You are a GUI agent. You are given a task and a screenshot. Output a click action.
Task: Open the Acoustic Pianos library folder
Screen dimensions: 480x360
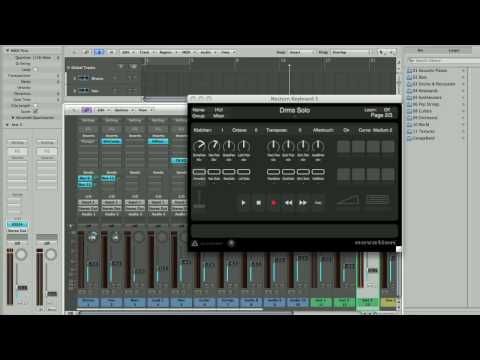[430, 70]
